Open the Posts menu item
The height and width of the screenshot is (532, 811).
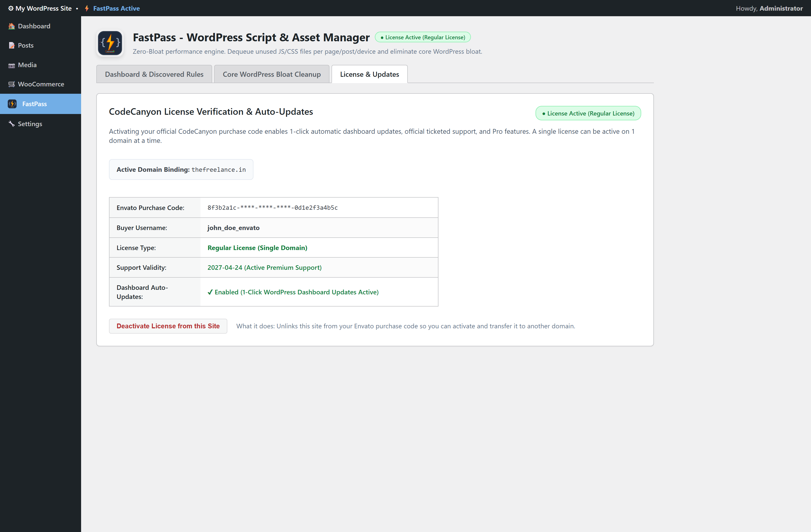(x=41, y=45)
